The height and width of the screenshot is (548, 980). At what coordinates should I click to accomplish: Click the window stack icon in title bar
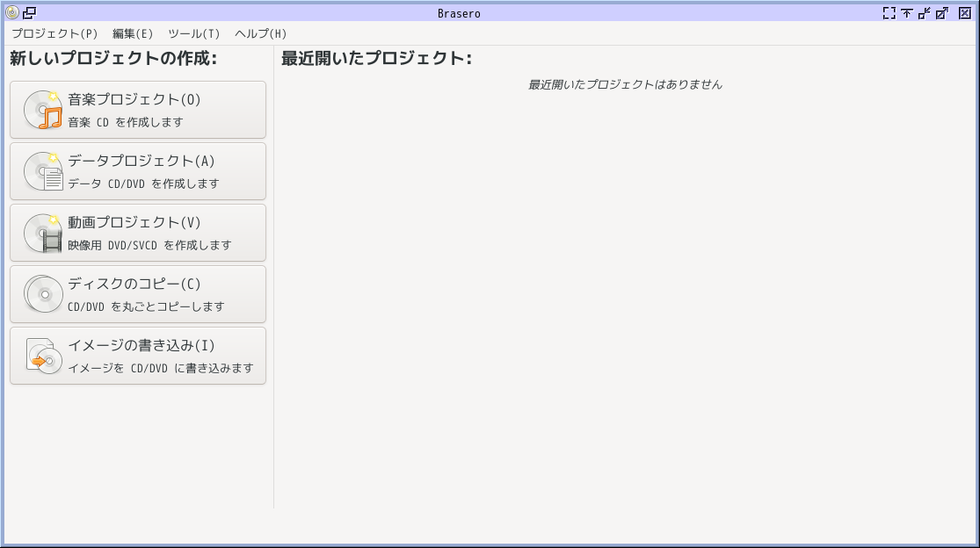29,12
